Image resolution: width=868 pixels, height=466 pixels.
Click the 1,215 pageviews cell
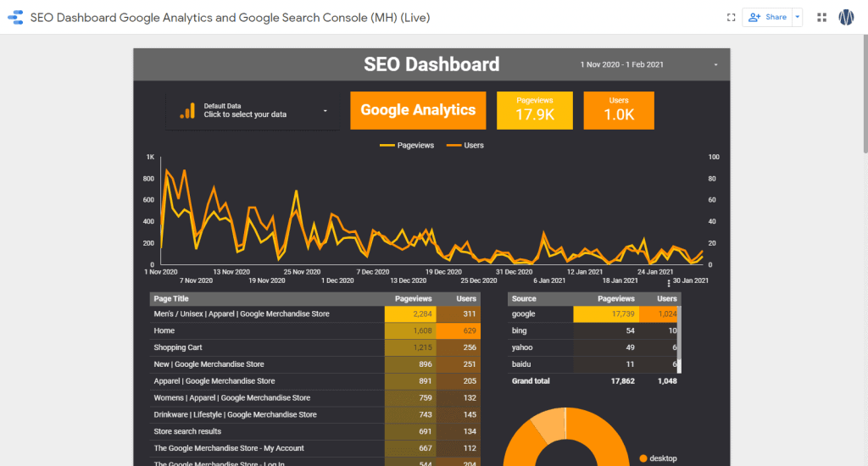(x=410, y=347)
